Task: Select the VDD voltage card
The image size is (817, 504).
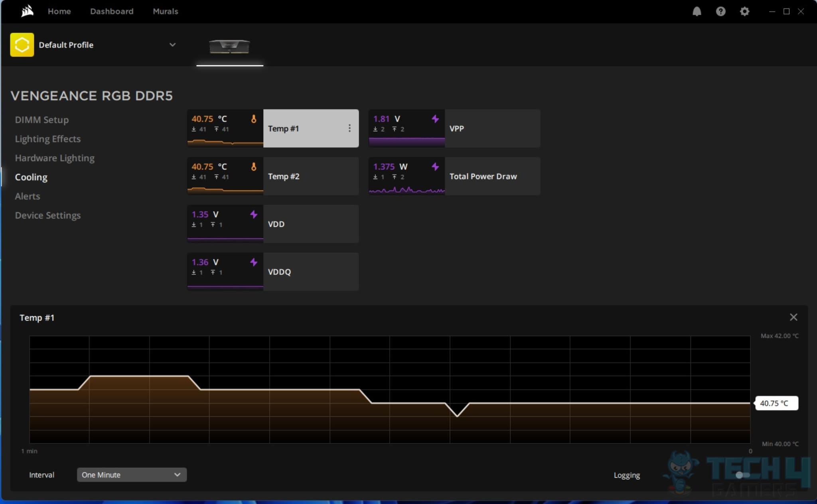Action: pos(273,224)
